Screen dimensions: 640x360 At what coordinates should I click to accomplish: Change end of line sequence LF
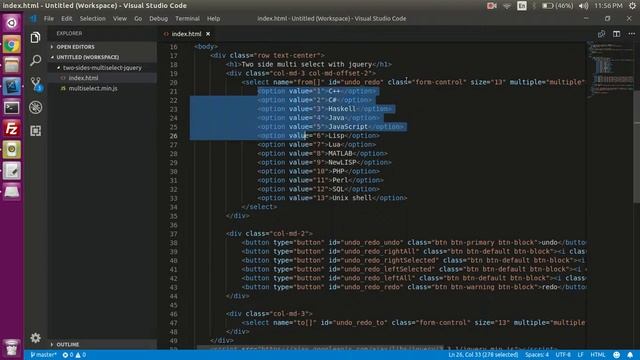click(580, 355)
